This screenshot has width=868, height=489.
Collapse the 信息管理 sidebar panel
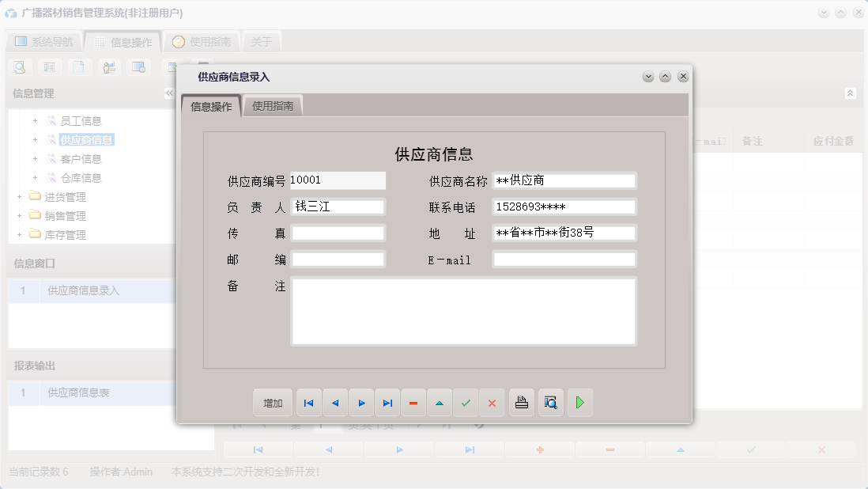[168, 93]
